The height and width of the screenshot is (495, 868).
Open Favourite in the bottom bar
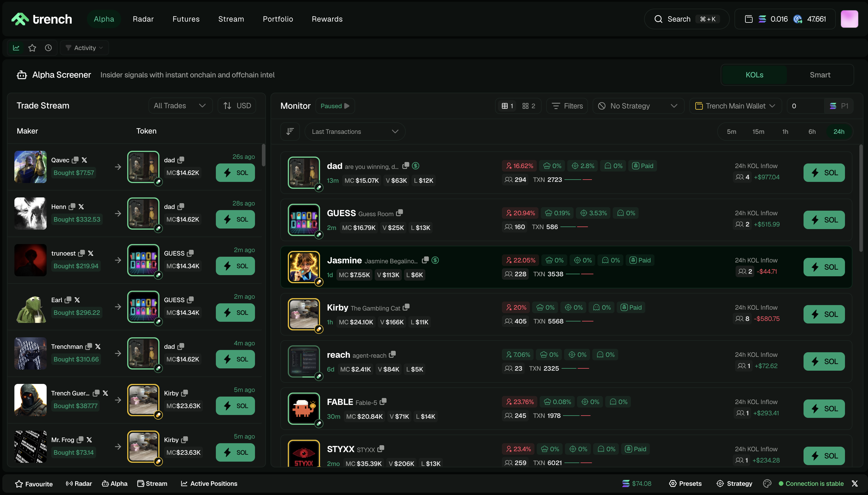[x=34, y=484]
